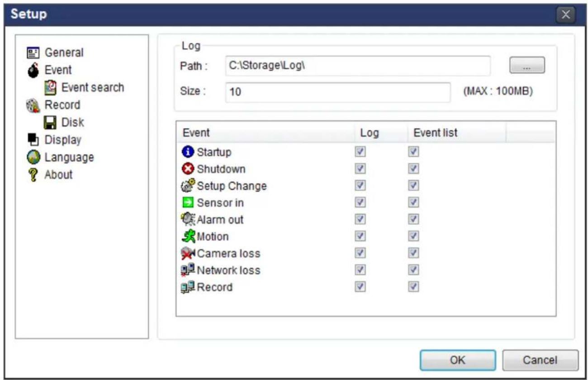Toggle Event list checkbox for Sensor in
The width and height of the screenshot is (588, 380).
tap(414, 203)
